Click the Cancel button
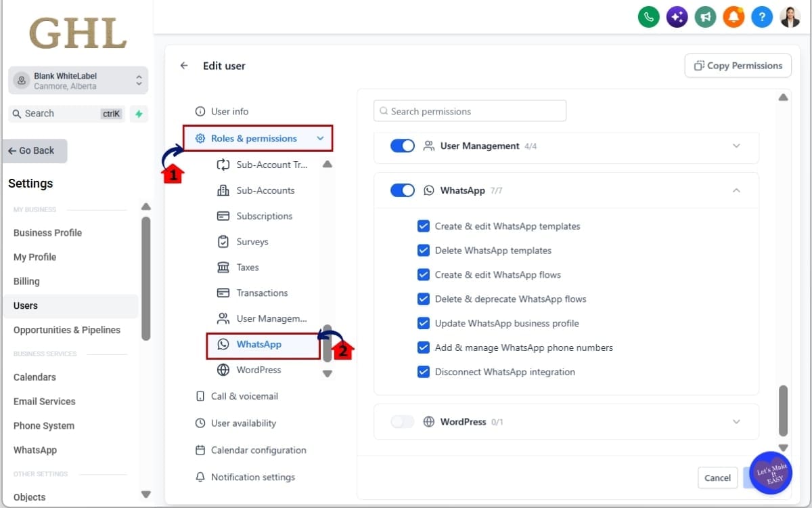 point(717,478)
